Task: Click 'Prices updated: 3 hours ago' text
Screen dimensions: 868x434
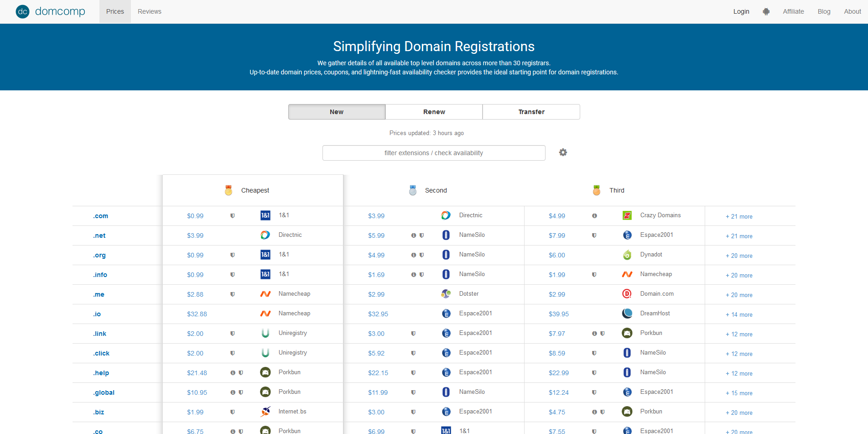Action: click(x=426, y=133)
